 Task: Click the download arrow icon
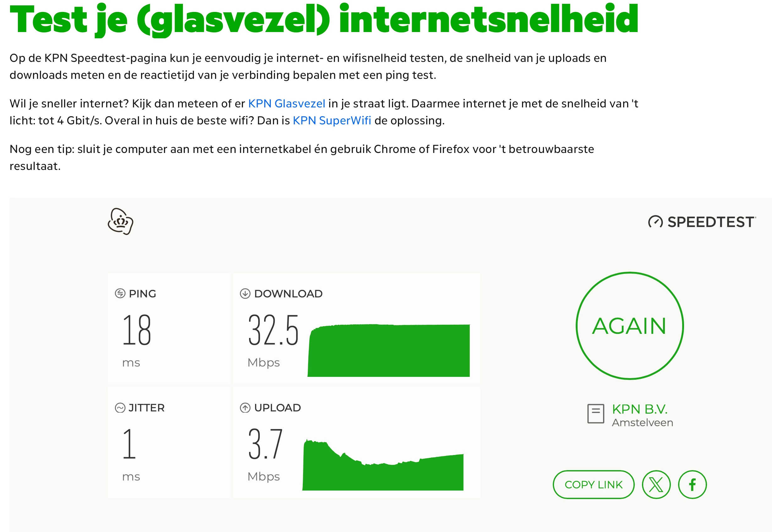(245, 294)
